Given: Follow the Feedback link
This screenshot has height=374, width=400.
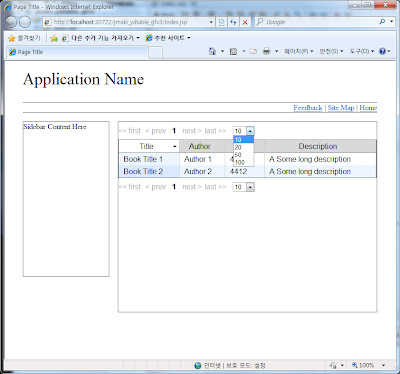Looking at the screenshot, I should point(308,108).
